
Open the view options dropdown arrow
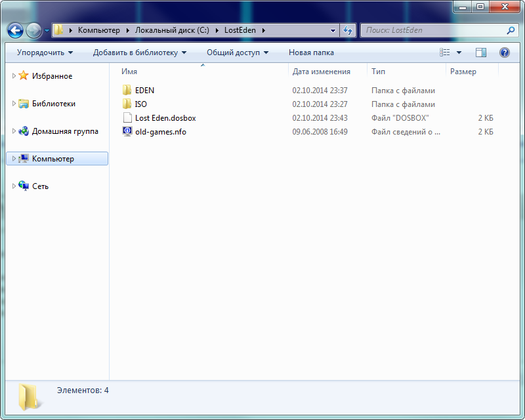coord(459,52)
